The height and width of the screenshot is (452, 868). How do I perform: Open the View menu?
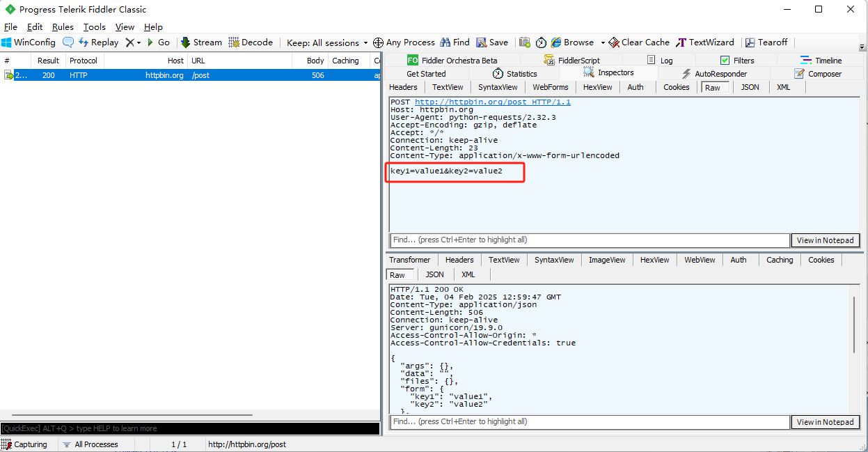pyautogui.click(x=125, y=27)
